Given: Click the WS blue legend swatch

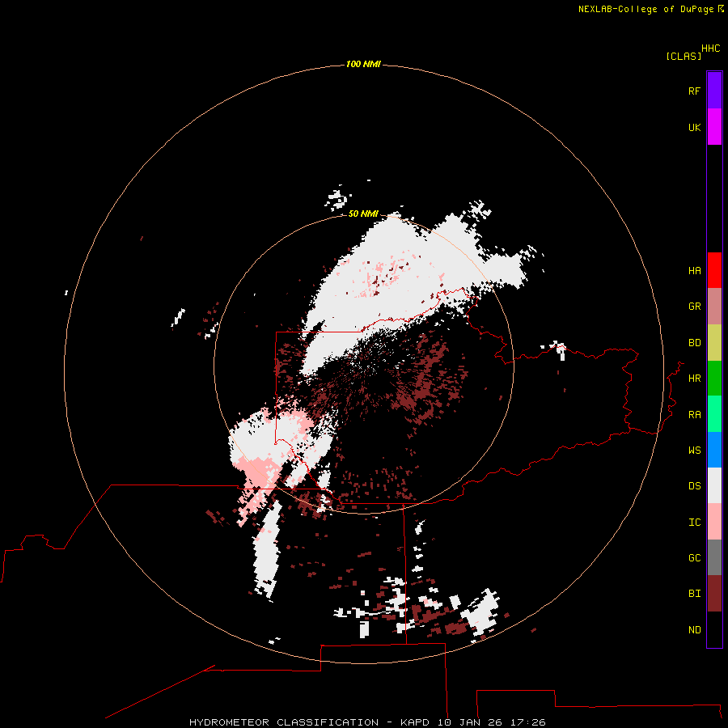Looking at the screenshot, I should click(714, 450).
